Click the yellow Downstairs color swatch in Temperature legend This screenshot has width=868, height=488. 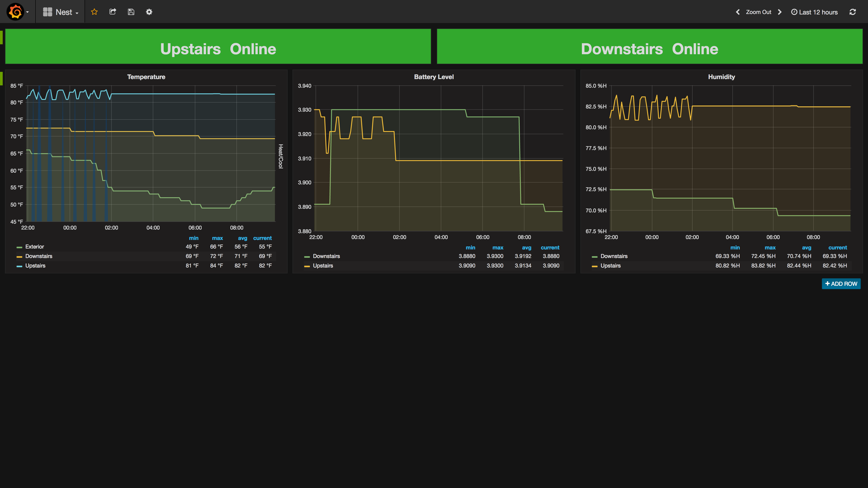[x=19, y=257]
